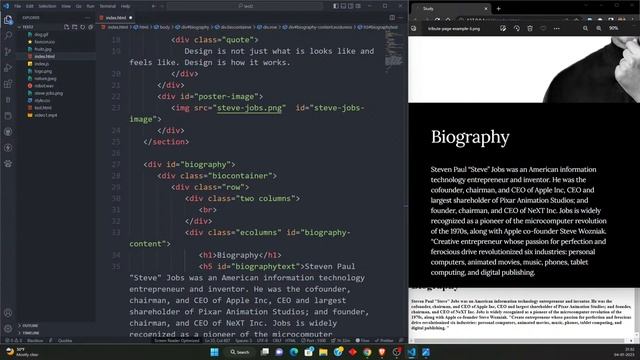Click Customize Layout icon in title bar
This screenshot has height=360, width=640.
[x=358, y=6]
